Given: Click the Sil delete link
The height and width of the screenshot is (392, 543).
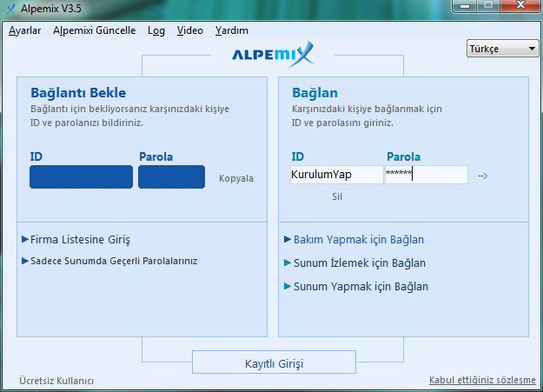Looking at the screenshot, I should click(x=337, y=196).
